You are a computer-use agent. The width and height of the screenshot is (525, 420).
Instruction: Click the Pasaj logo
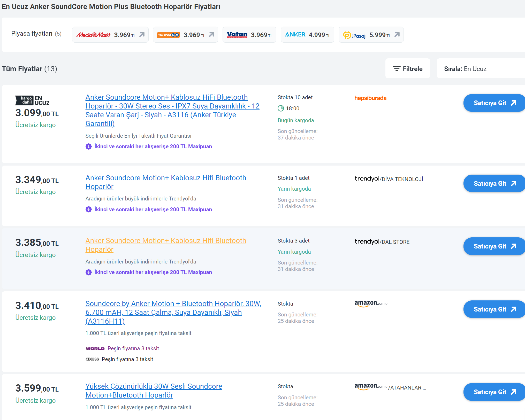tap(354, 35)
